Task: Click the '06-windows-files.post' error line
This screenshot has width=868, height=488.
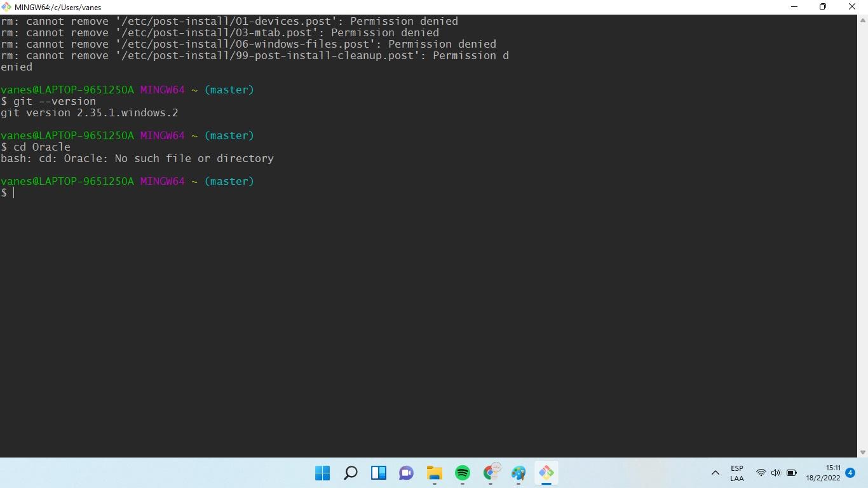Action: tap(248, 44)
